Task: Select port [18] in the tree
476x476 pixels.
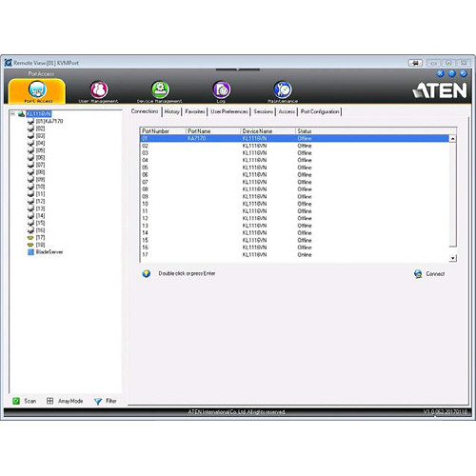Action: [40, 245]
